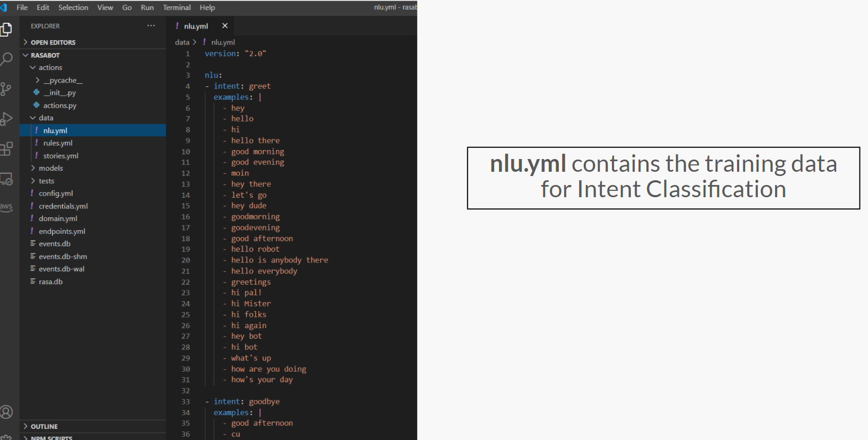Image resolution: width=868 pixels, height=440 pixels.
Task: Open the Go menu
Action: pyautogui.click(x=127, y=7)
